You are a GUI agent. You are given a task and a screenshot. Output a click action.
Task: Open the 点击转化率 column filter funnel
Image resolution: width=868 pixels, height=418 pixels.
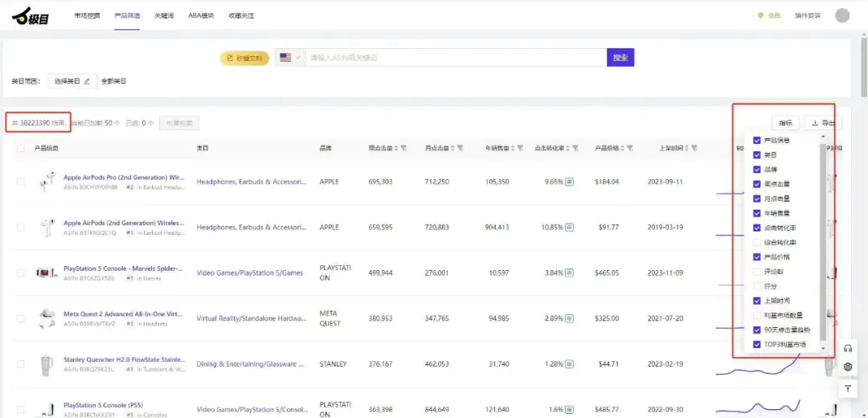tap(575, 149)
